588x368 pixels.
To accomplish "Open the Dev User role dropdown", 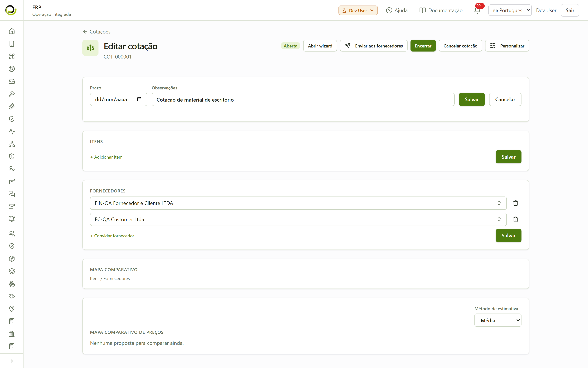I will tap(358, 10).
